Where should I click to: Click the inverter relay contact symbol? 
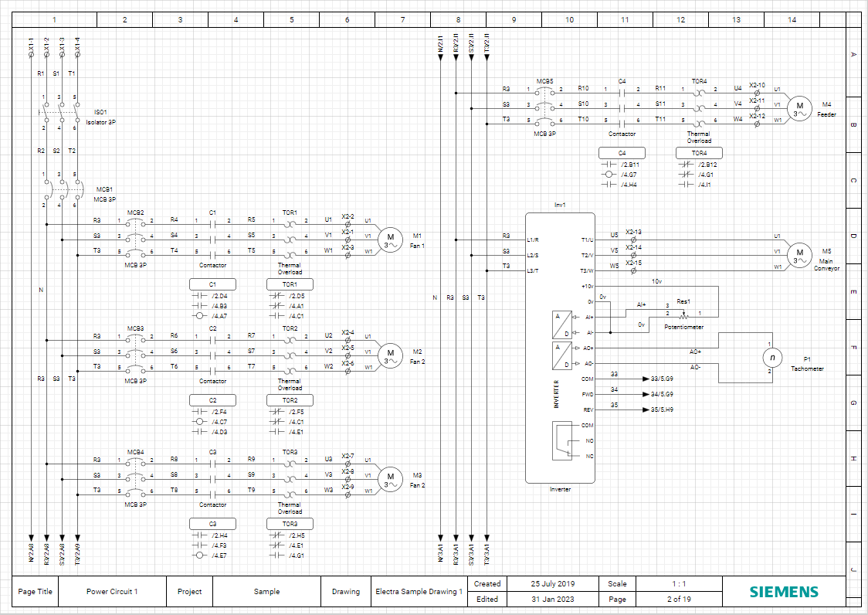(x=562, y=440)
